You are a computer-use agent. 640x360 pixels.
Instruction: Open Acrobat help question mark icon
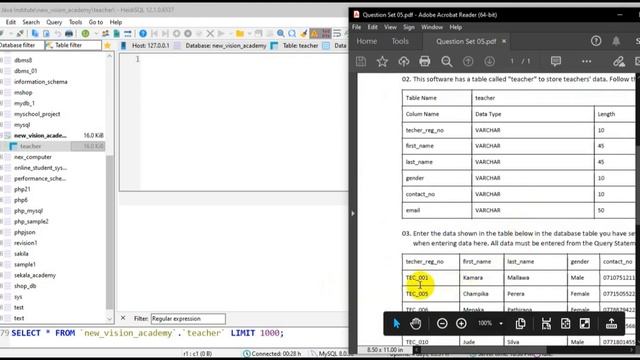596,41
